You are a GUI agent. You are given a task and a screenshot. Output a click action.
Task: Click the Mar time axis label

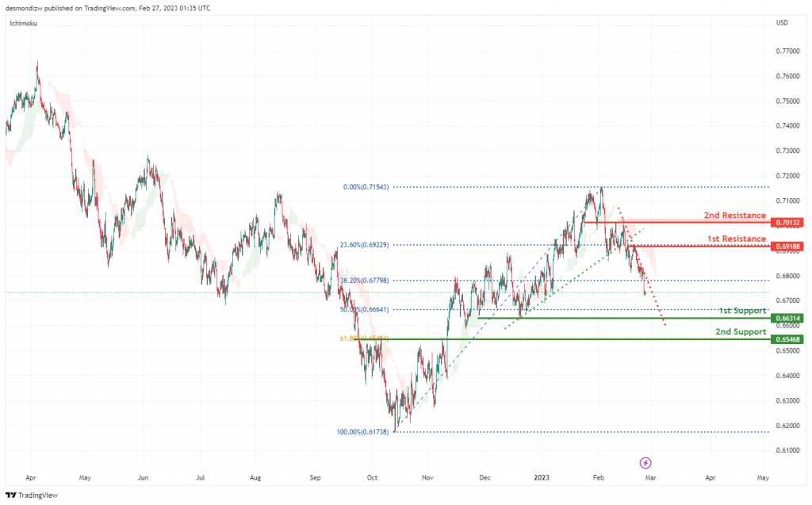(651, 477)
